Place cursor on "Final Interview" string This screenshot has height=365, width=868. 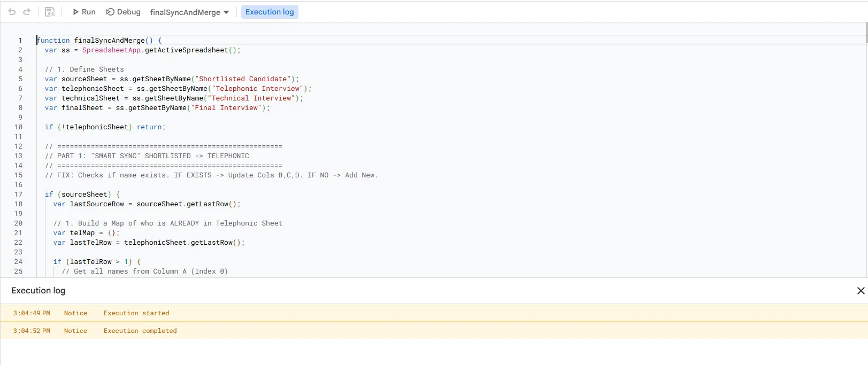click(226, 108)
